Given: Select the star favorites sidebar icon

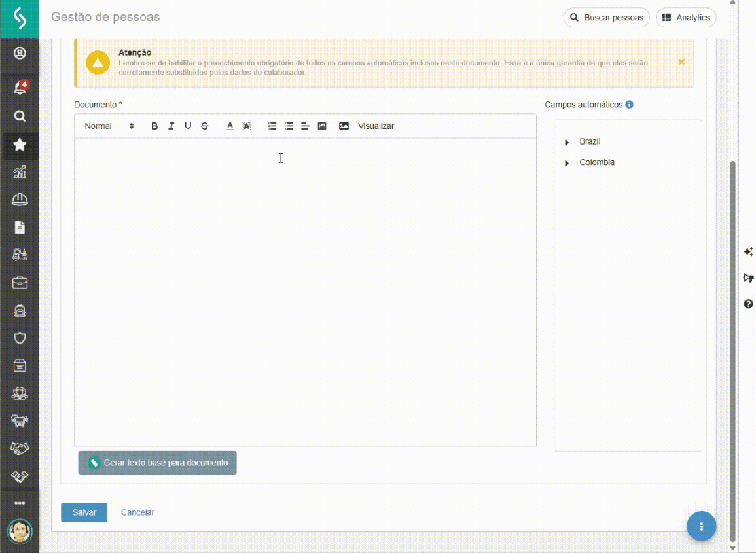Looking at the screenshot, I should (x=19, y=145).
